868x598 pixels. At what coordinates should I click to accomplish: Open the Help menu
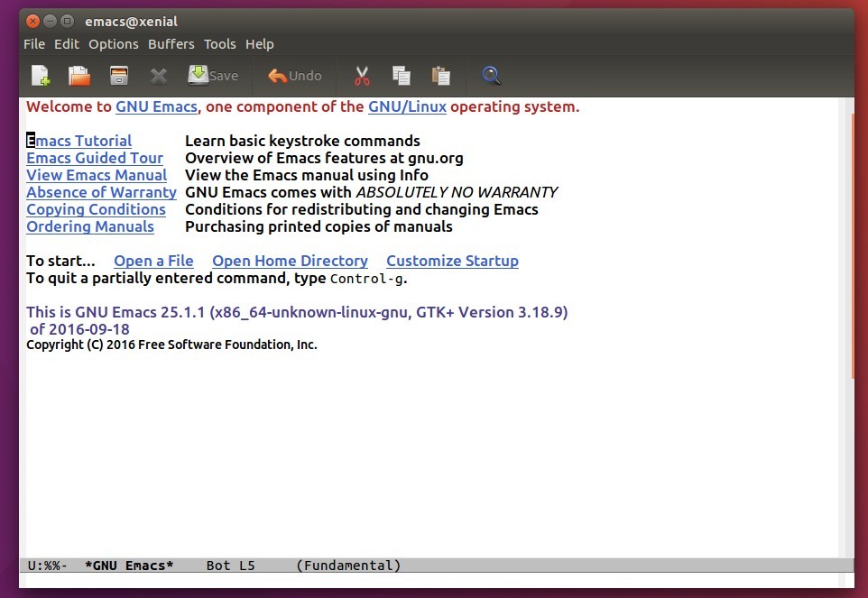point(260,43)
